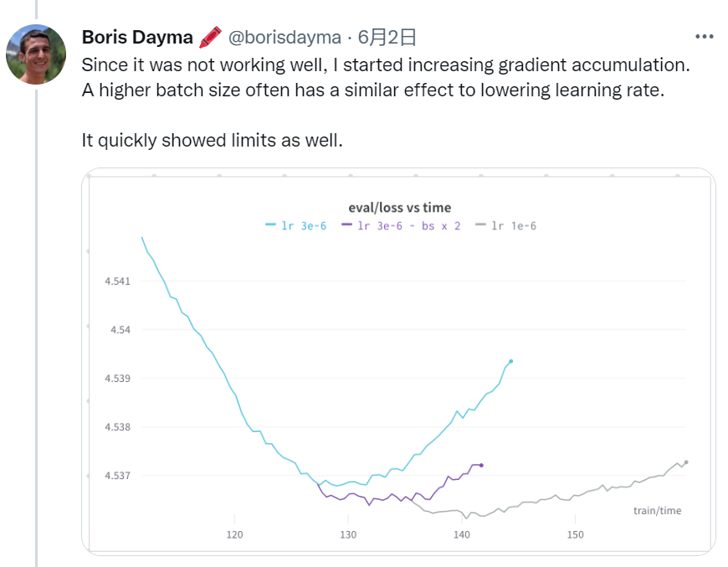Toggle the gray lr 1e-6 legend entry
Image resolution: width=728 pixels, height=567 pixels.
(505, 225)
